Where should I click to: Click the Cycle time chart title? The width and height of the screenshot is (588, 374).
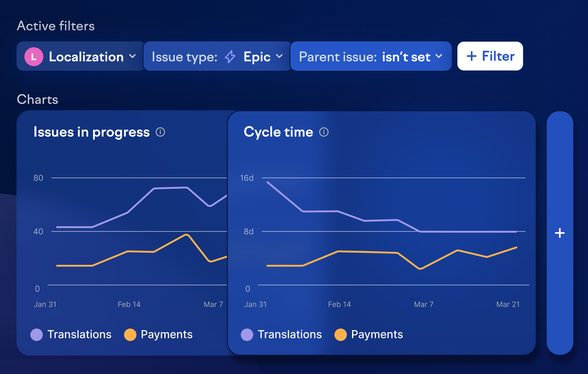click(278, 132)
